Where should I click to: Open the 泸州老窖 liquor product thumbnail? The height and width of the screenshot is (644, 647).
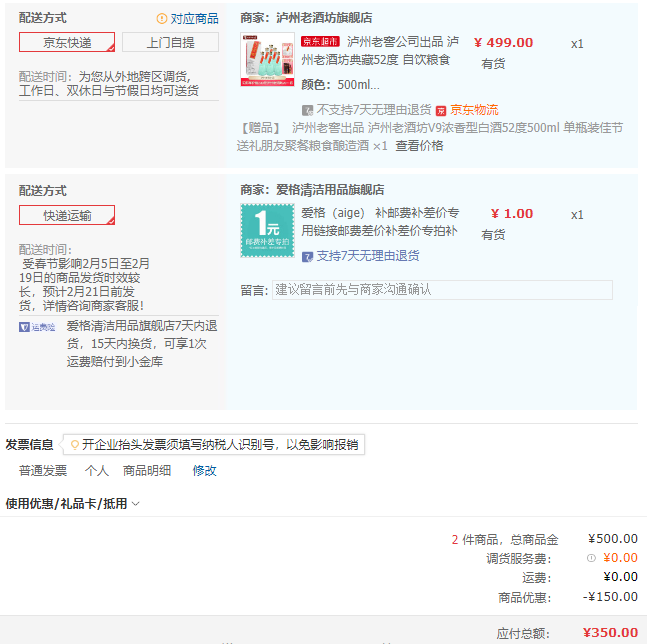pyautogui.click(x=267, y=60)
